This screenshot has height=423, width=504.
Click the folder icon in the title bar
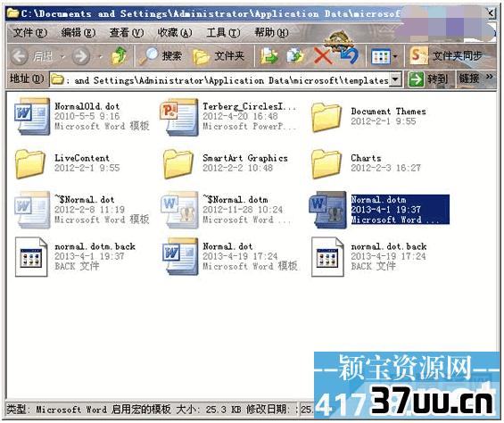coord(12,13)
